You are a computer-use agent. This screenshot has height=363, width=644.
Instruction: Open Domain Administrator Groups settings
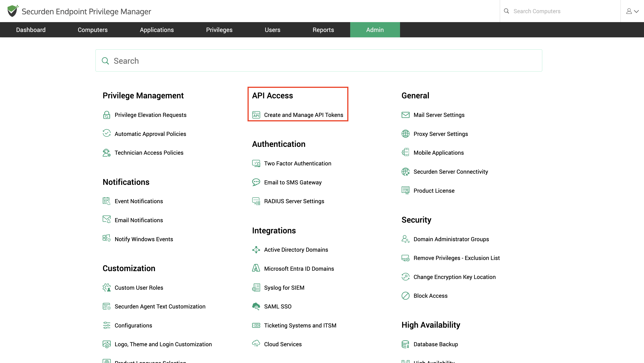[451, 239]
